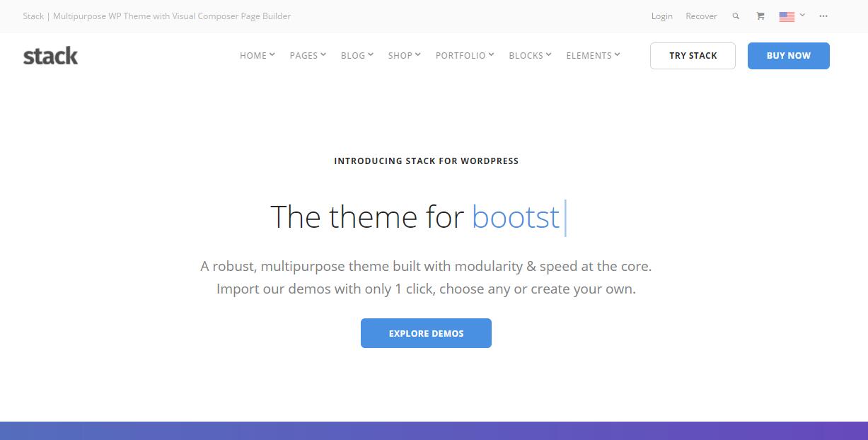Click the line starting 'Import our demos'
The height and width of the screenshot is (440, 868).
click(426, 289)
